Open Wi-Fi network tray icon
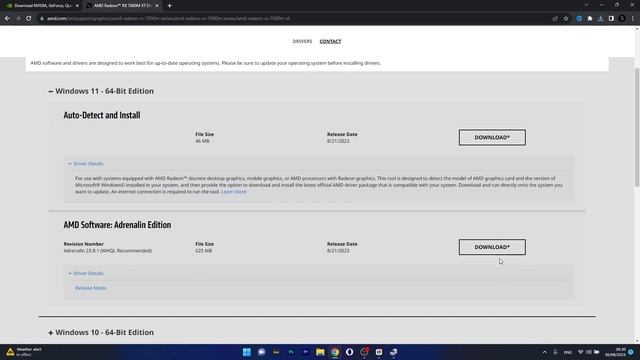This screenshot has height=360, width=640. click(580, 352)
